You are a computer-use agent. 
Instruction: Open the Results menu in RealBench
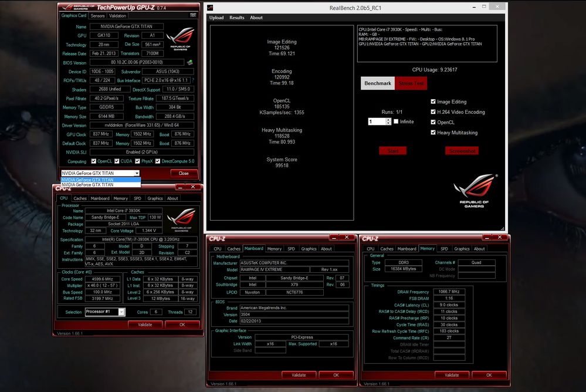coord(237,18)
